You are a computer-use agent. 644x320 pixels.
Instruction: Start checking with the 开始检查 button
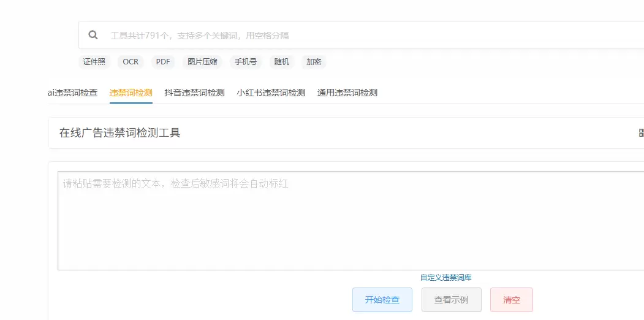pos(382,300)
